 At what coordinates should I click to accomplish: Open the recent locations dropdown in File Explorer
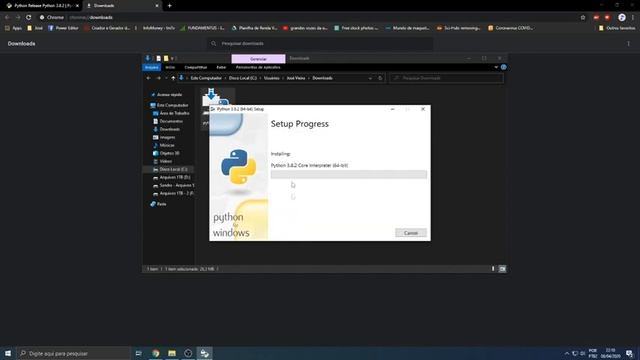(x=166, y=78)
